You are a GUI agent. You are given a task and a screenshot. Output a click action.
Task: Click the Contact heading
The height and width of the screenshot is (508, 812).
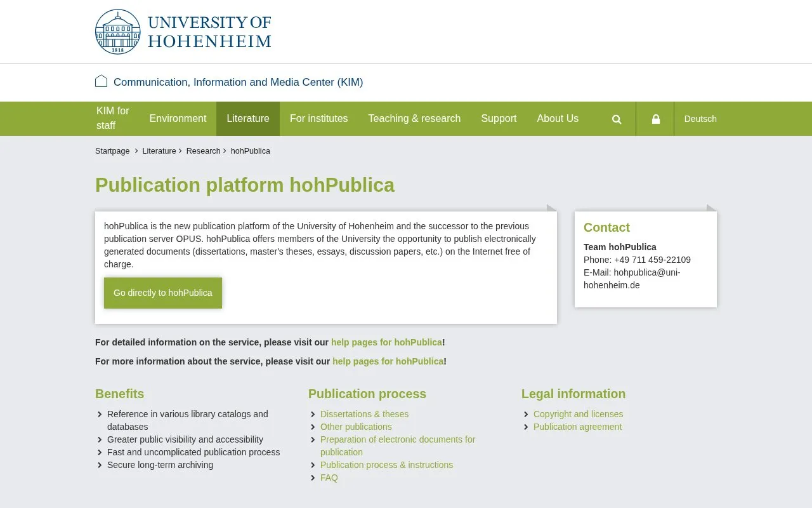coord(606,227)
